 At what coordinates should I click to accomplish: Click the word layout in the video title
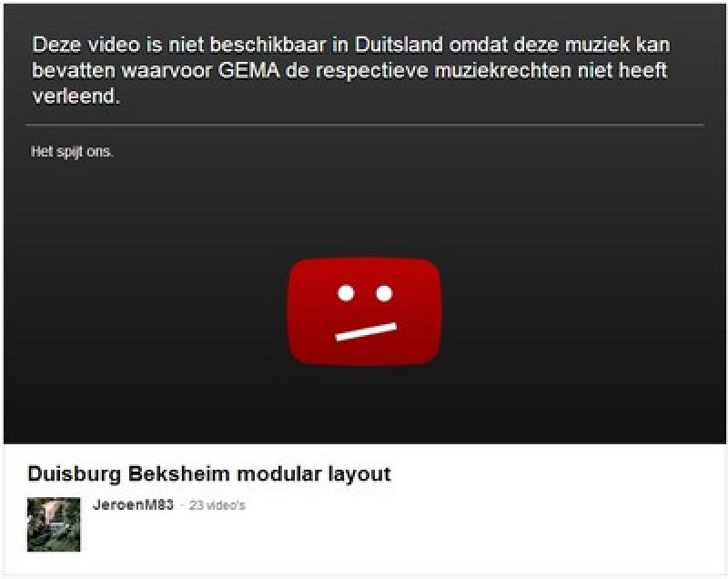(359, 474)
